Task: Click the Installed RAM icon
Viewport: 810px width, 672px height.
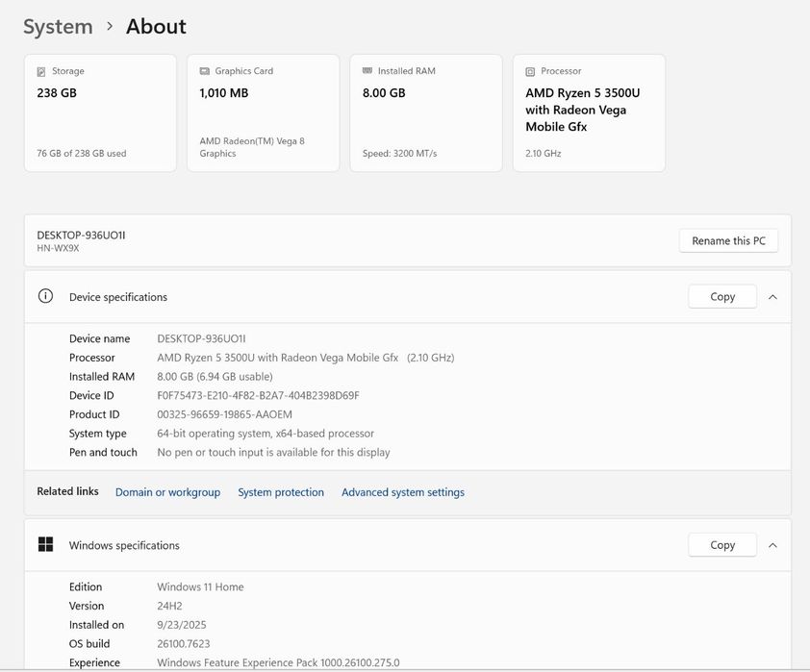Action: click(x=367, y=71)
